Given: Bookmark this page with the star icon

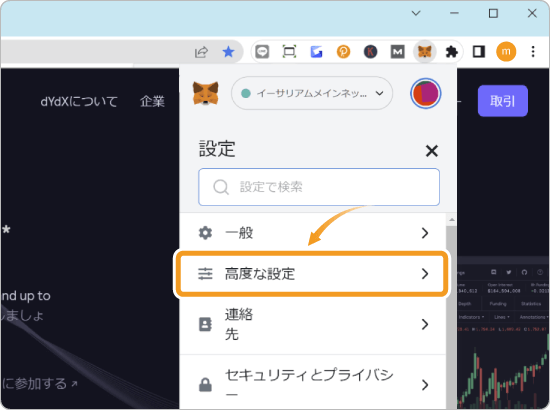Looking at the screenshot, I should tap(228, 52).
